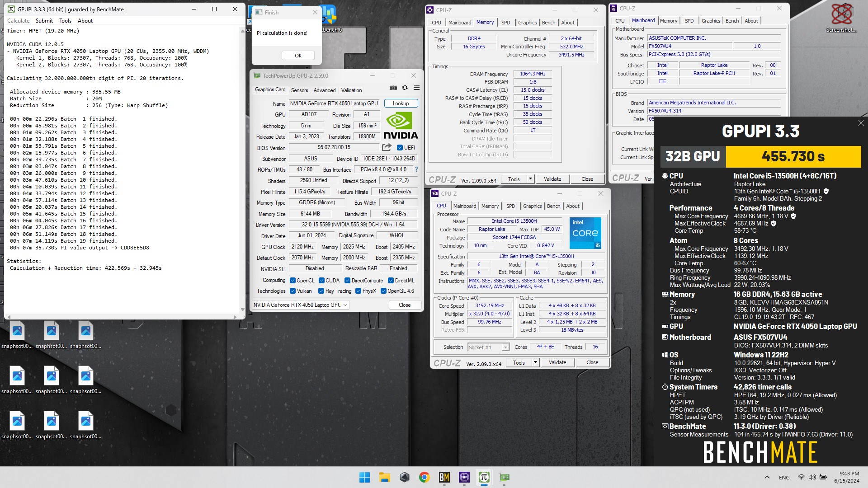Click the CPU-Z title icon of the CPU tab window
868x488 pixels.
435,193
